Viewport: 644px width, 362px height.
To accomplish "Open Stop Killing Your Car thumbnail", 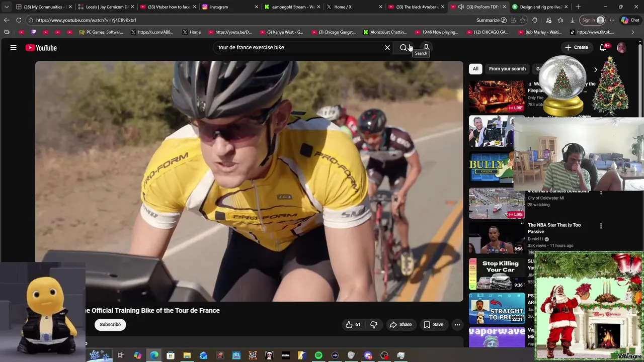I will click(x=497, y=274).
